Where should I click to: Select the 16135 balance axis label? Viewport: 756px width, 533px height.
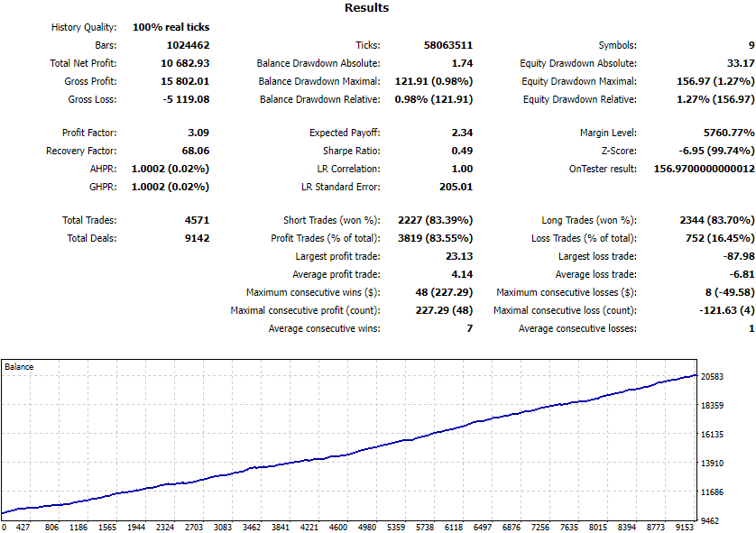(712, 434)
